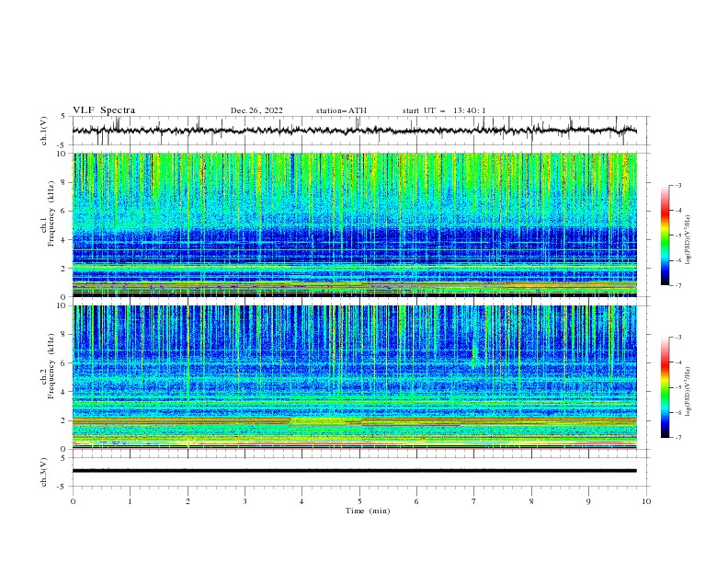Click the "0" tick on the time axis
Image resolution: width=728 pixels, height=563 pixels.
[x=73, y=501]
